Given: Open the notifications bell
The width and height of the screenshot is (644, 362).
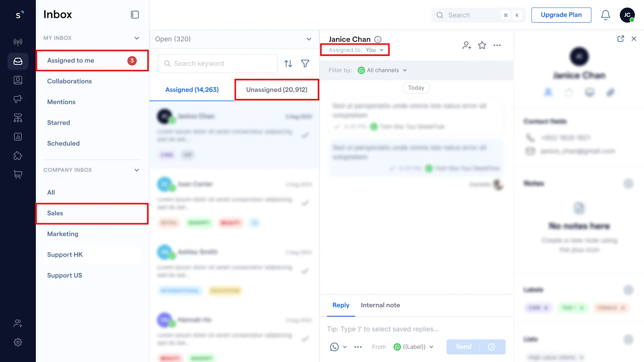Looking at the screenshot, I should pyautogui.click(x=605, y=15).
